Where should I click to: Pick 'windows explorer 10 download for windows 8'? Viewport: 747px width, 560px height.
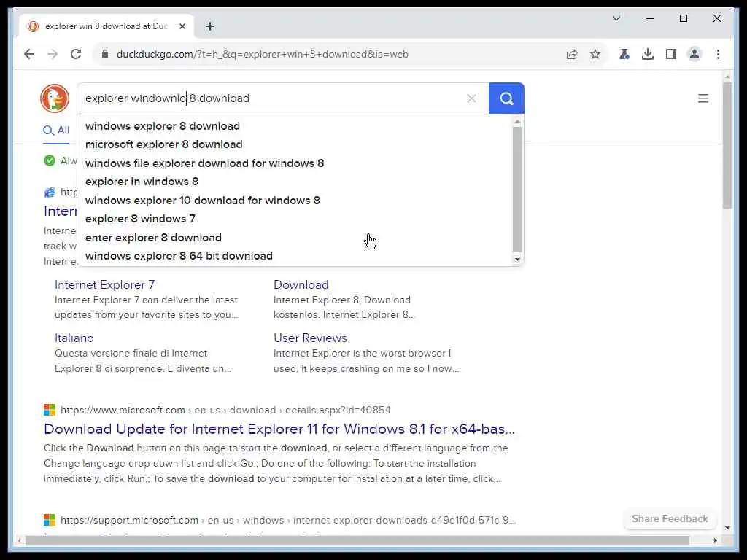tap(203, 201)
